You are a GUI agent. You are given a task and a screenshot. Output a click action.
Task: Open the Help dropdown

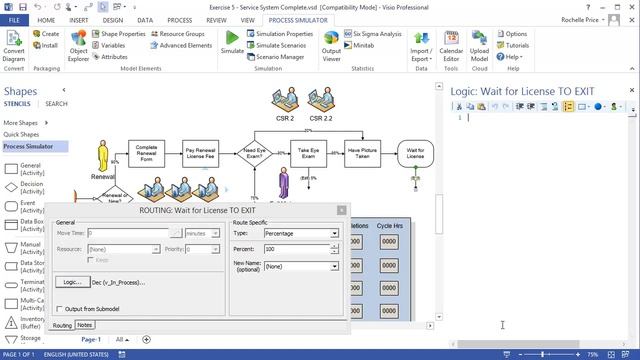pos(509,57)
